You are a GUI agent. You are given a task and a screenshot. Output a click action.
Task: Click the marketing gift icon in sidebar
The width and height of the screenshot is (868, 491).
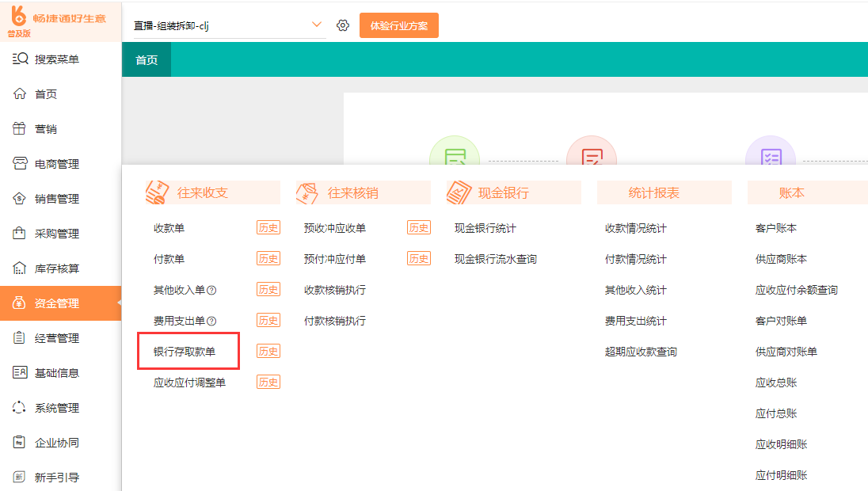(20, 129)
